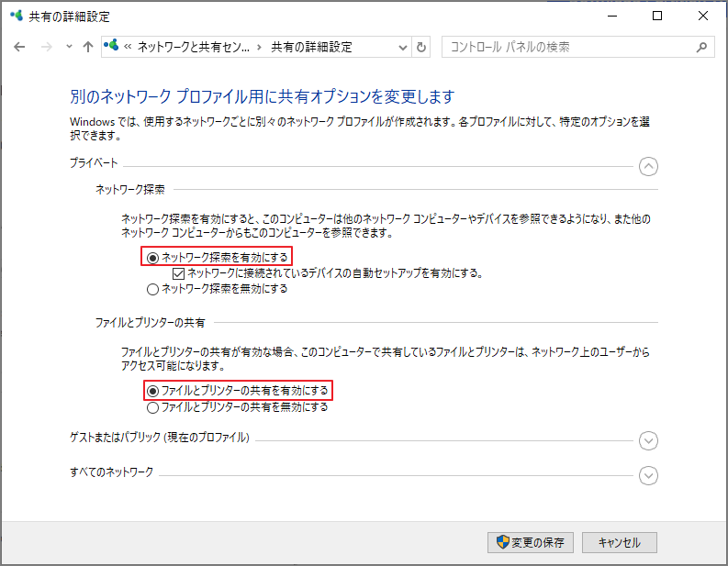Go back with the left arrow button

tap(19, 47)
